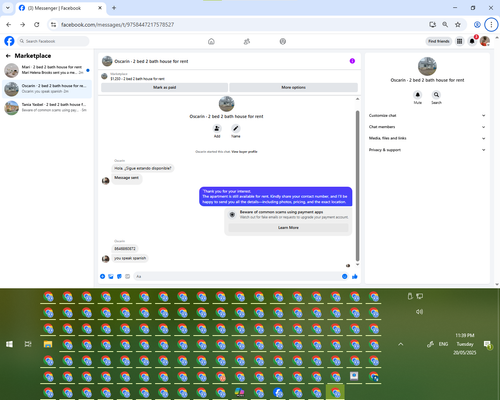
Task: Click Learn More on scam warning
Action: click(288, 228)
